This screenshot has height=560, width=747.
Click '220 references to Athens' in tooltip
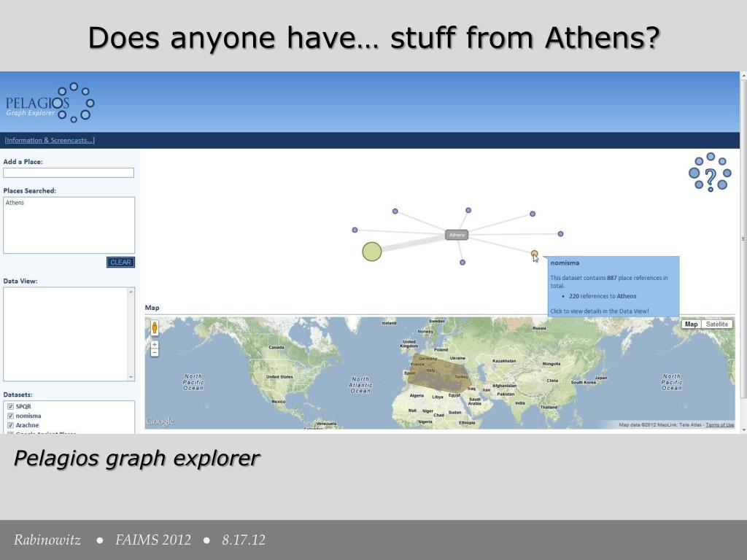coord(603,296)
